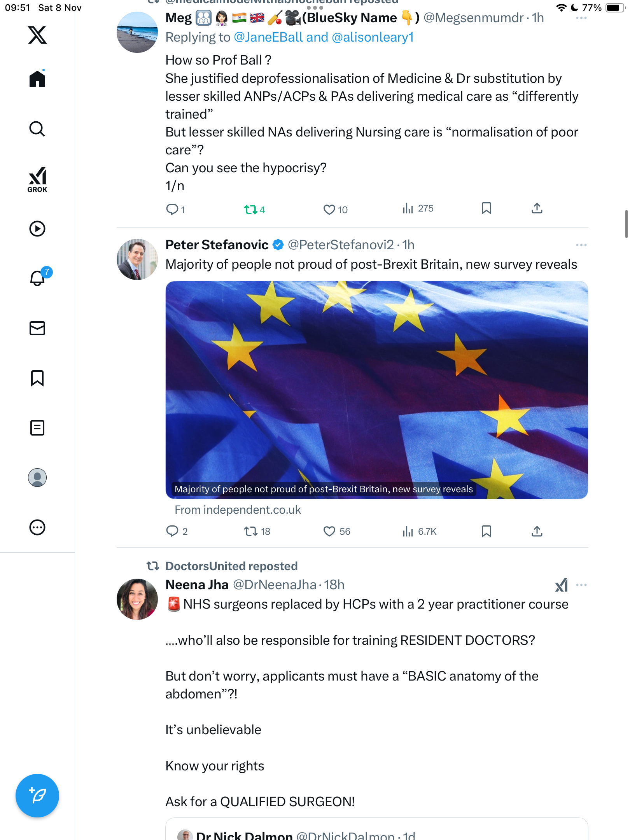Expand the sidebar More menu
The height and width of the screenshot is (840, 630).
[x=37, y=527]
